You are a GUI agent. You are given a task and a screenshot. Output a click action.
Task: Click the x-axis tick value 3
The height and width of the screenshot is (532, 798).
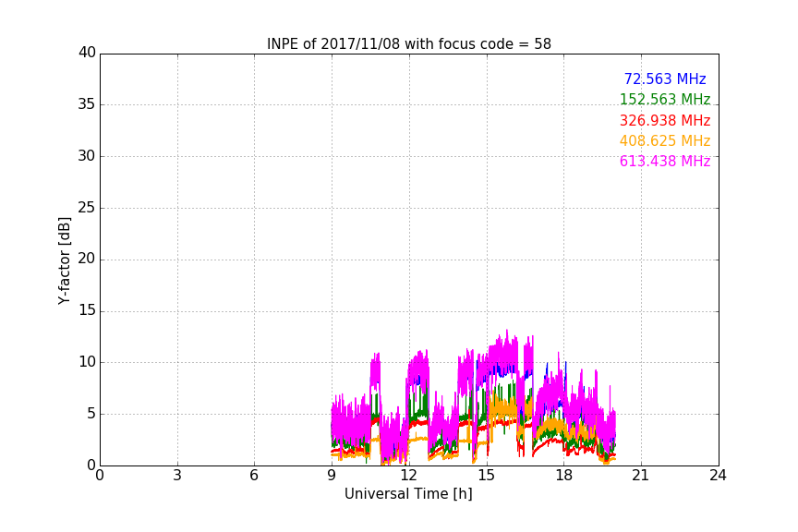[x=177, y=476]
